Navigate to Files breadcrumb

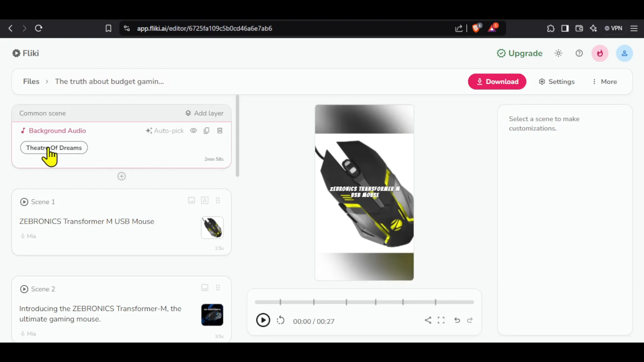click(x=31, y=81)
